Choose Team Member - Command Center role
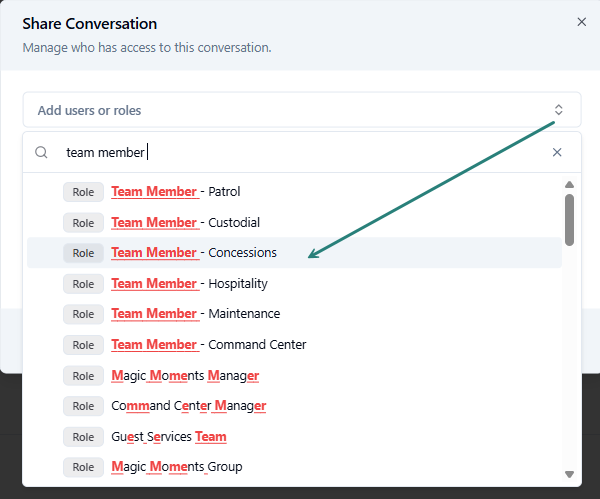The image size is (600, 499). tap(208, 345)
